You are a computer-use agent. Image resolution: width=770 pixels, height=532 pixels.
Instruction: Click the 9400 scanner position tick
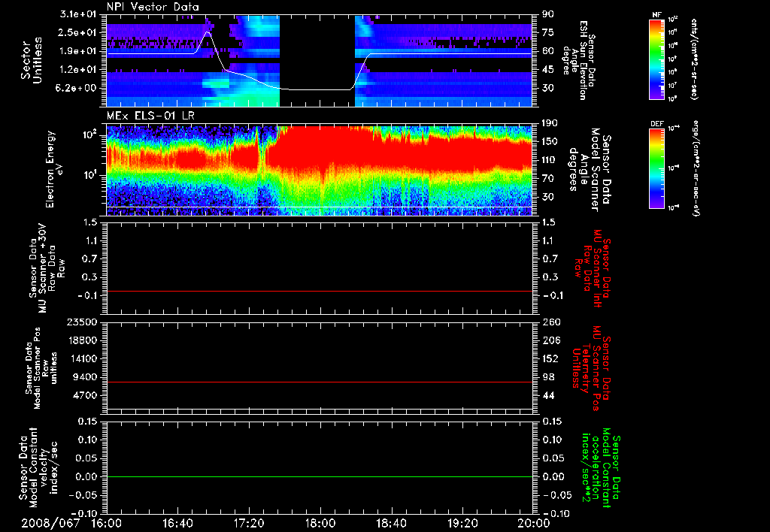point(84,377)
